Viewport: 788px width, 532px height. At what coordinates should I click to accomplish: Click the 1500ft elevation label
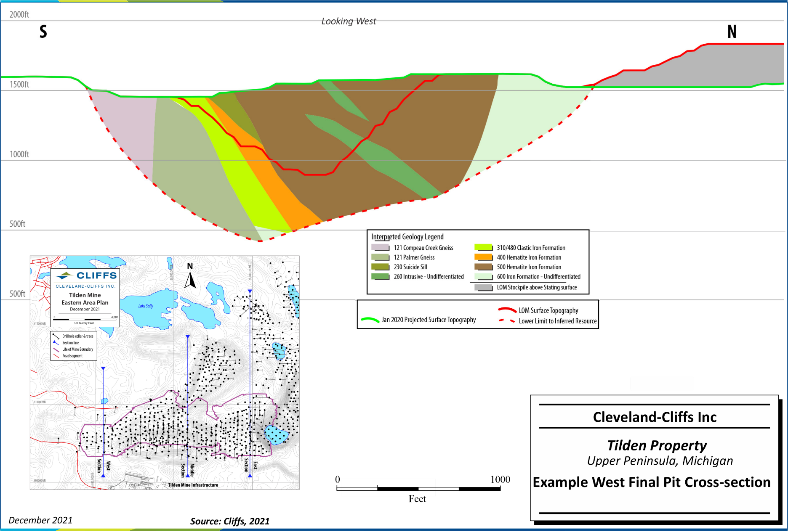point(19,85)
